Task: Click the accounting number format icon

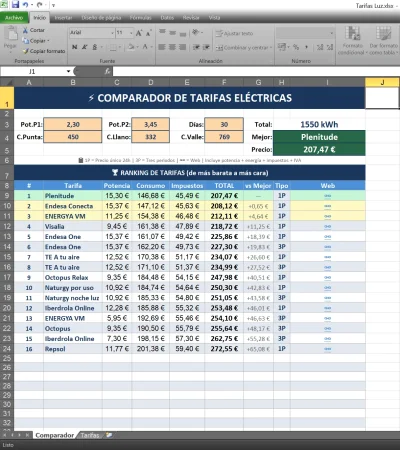Action: tap(283, 47)
